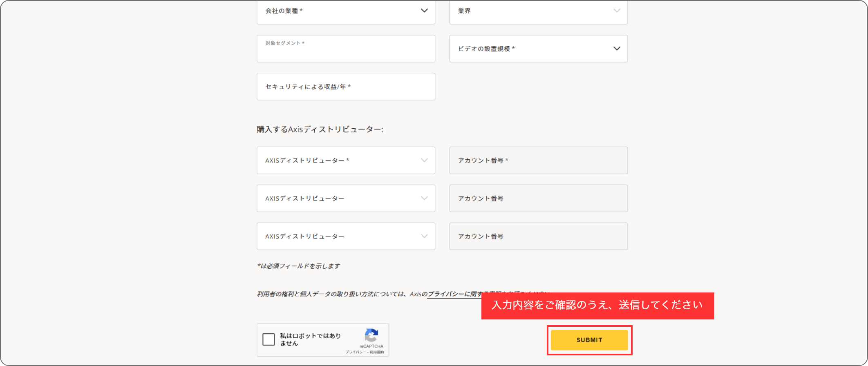The image size is (868, 366).
Task: Click the セキュリティによる収益/年 field
Action: (x=346, y=87)
